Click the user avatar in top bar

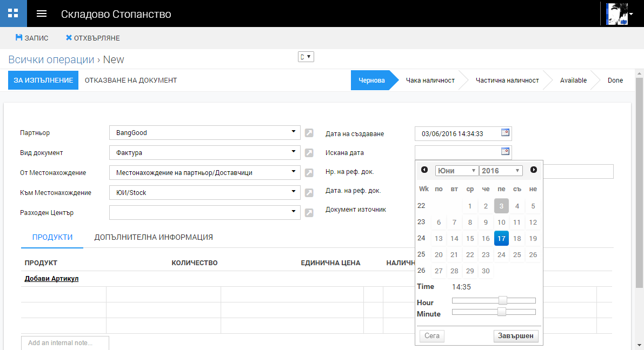617,14
